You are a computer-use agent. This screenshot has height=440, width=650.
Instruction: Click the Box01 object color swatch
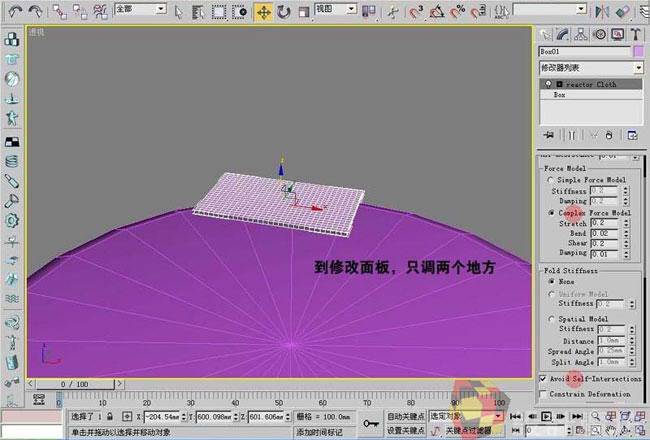point(639,51)
